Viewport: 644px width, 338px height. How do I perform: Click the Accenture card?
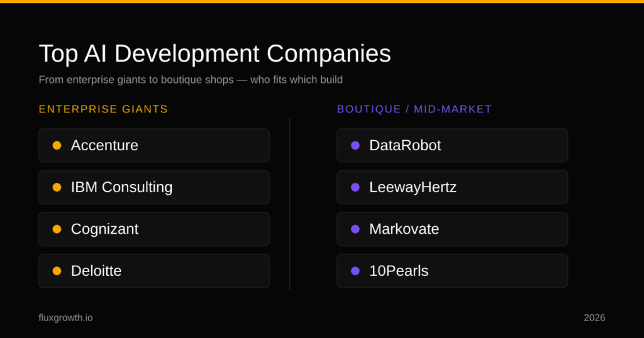tap(154, 145)
